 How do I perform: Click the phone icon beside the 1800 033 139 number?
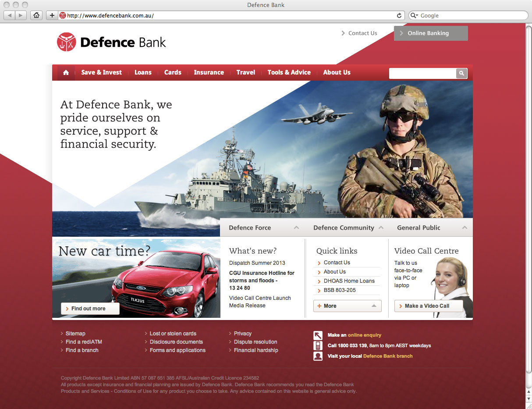tap(318, 345)
